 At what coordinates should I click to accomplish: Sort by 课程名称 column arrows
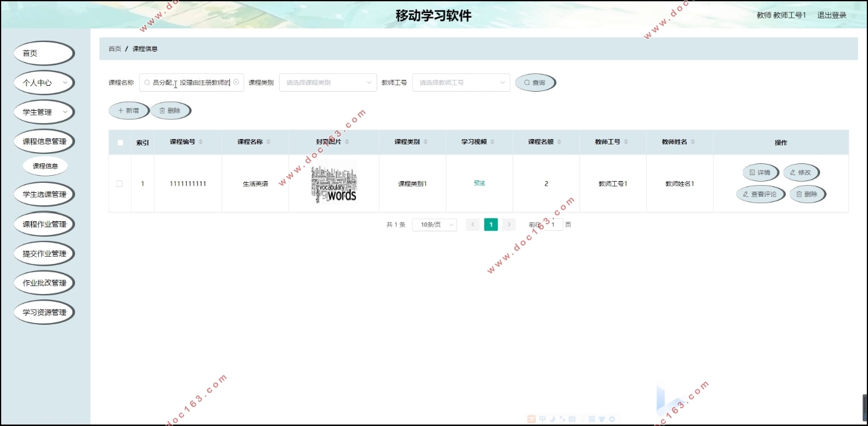(x=268, y=142)
